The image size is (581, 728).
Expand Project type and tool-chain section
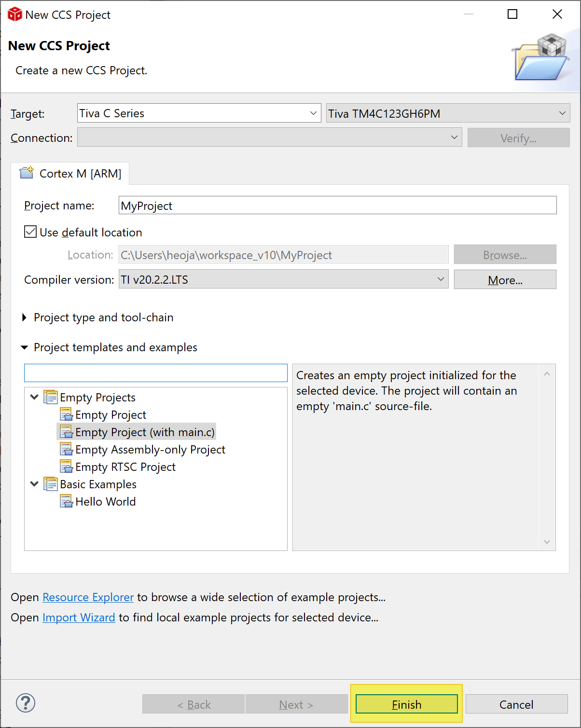(25, 317)
